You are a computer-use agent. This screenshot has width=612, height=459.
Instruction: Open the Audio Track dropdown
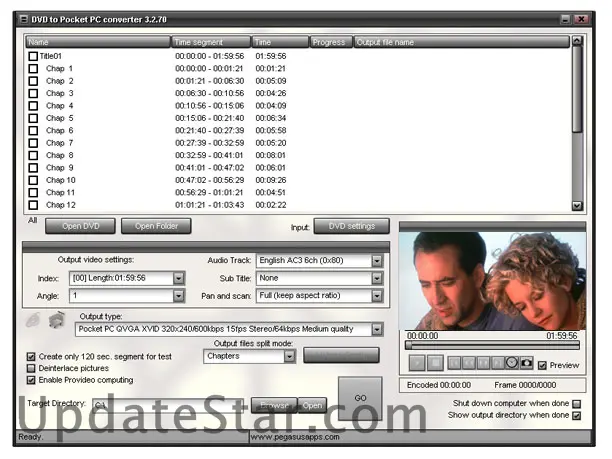tap(377, 261)
